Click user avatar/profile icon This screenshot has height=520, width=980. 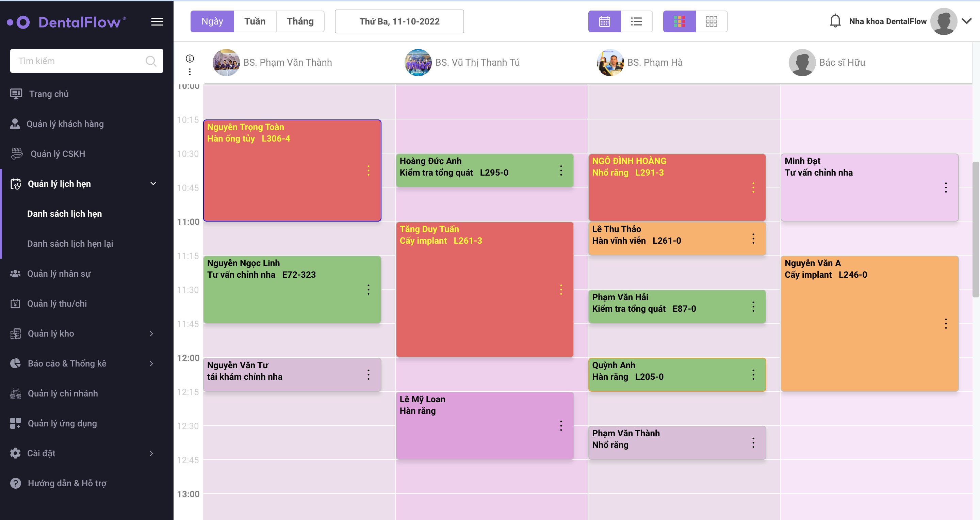point(945,21)
